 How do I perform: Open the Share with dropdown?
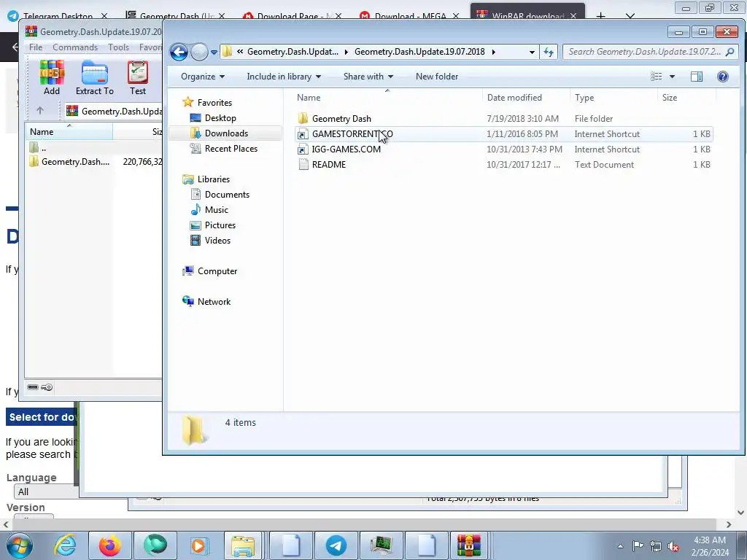coord(368,77)
